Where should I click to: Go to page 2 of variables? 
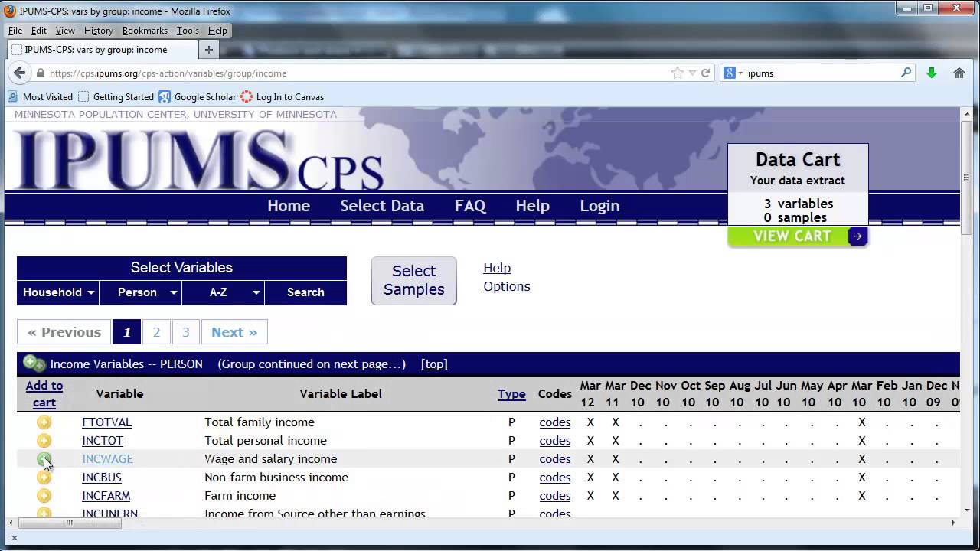[156, 332]
